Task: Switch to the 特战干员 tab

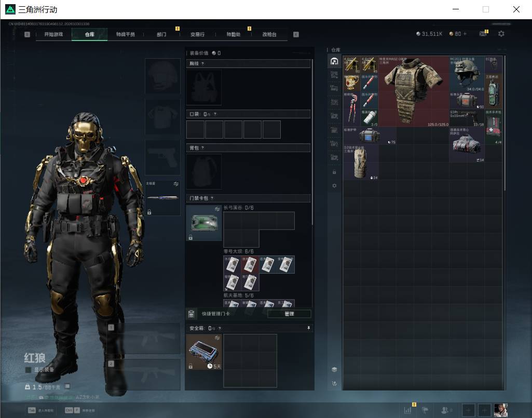Action: click(126, 34)
